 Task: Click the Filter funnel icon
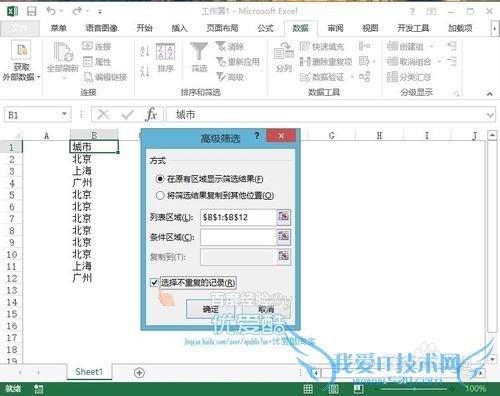[199, 51]
